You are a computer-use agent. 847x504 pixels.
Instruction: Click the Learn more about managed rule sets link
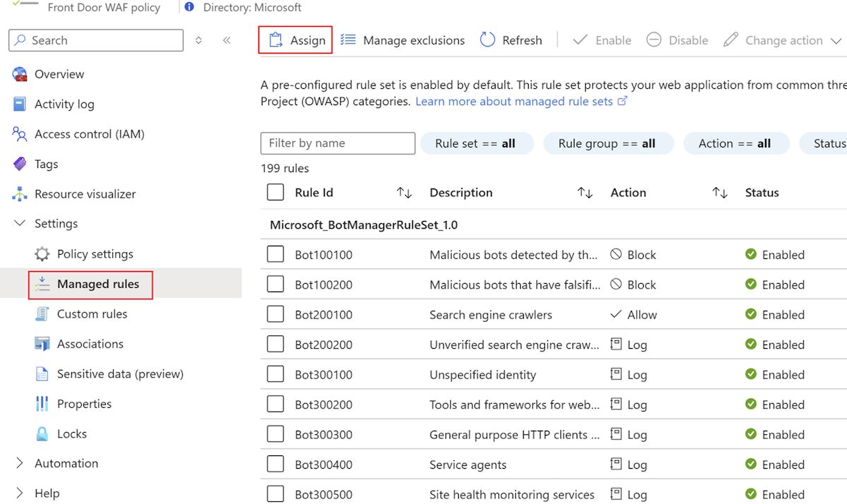[516, 101]
